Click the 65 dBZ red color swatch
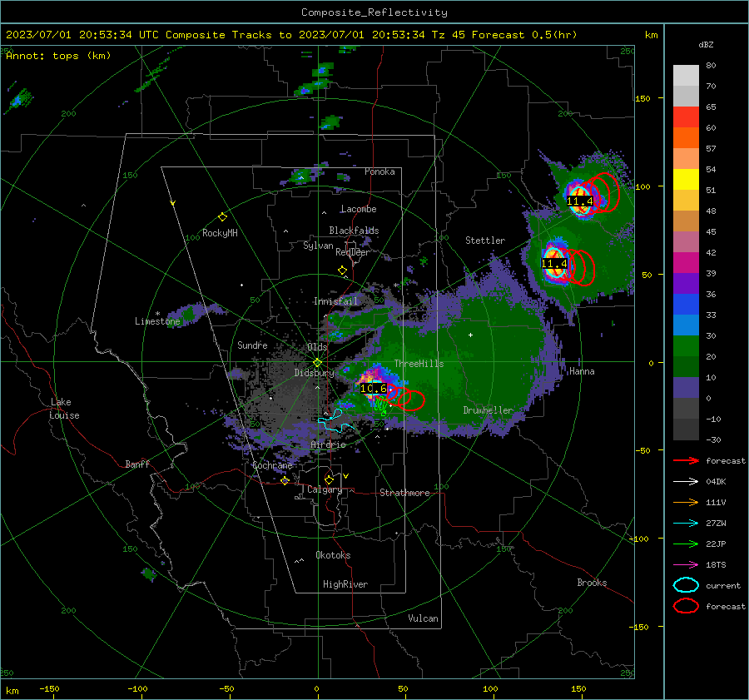749x700 pixels. tap(686, 117)
